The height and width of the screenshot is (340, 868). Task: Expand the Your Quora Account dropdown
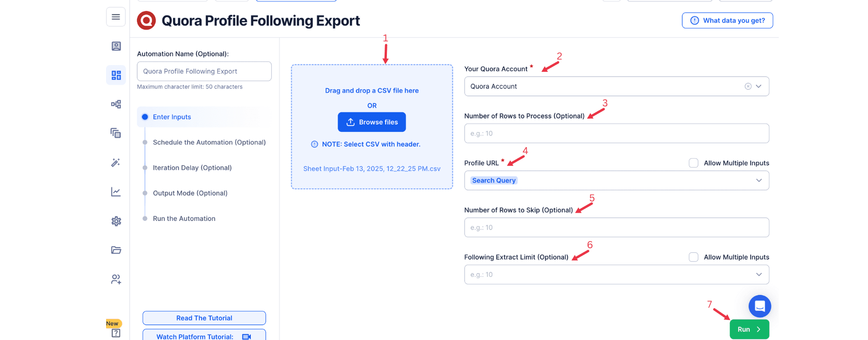click(x=759, y=86)
